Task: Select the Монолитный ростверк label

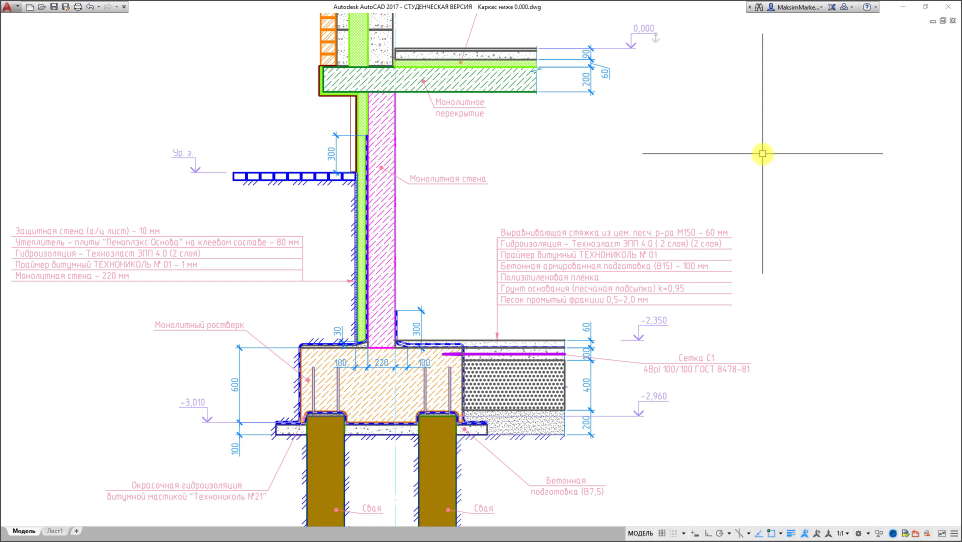Action: [x=199, y=325]
